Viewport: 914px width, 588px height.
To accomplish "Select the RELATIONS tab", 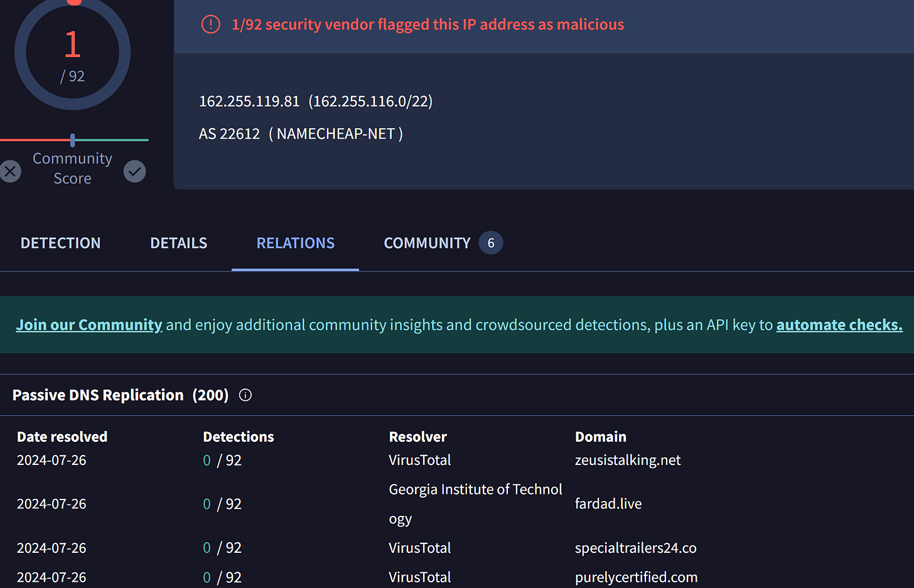I will 296,243.
